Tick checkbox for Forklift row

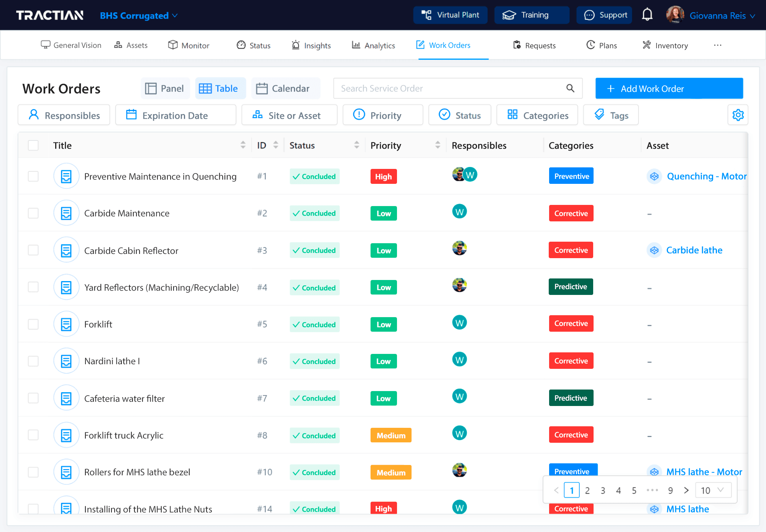pyautogui.click(x=33, y=324)
